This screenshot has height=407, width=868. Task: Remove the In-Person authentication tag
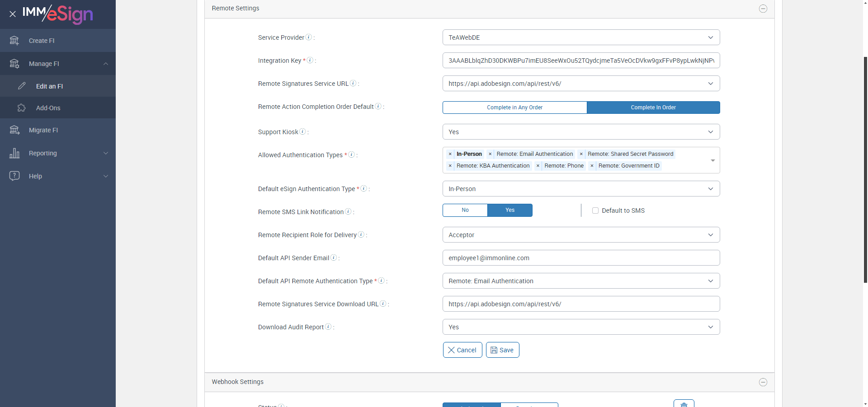450,154
